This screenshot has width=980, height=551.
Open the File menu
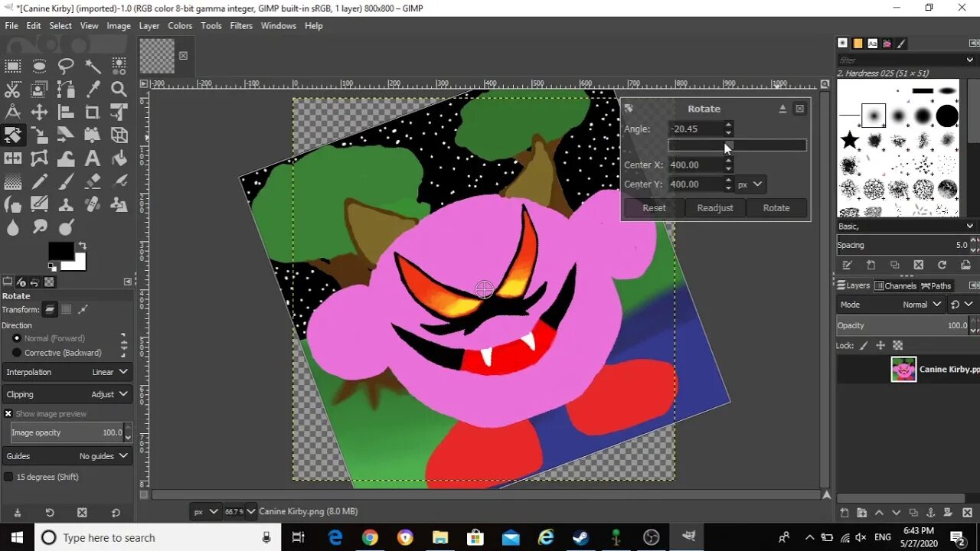tap(11, 25)
